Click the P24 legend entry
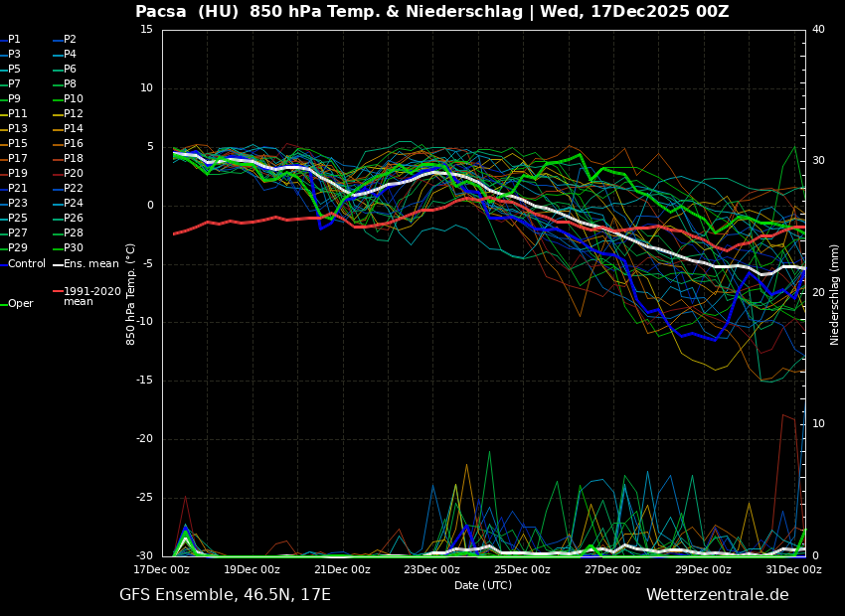Viewport: 845px width, 616px height. (73, 204)
